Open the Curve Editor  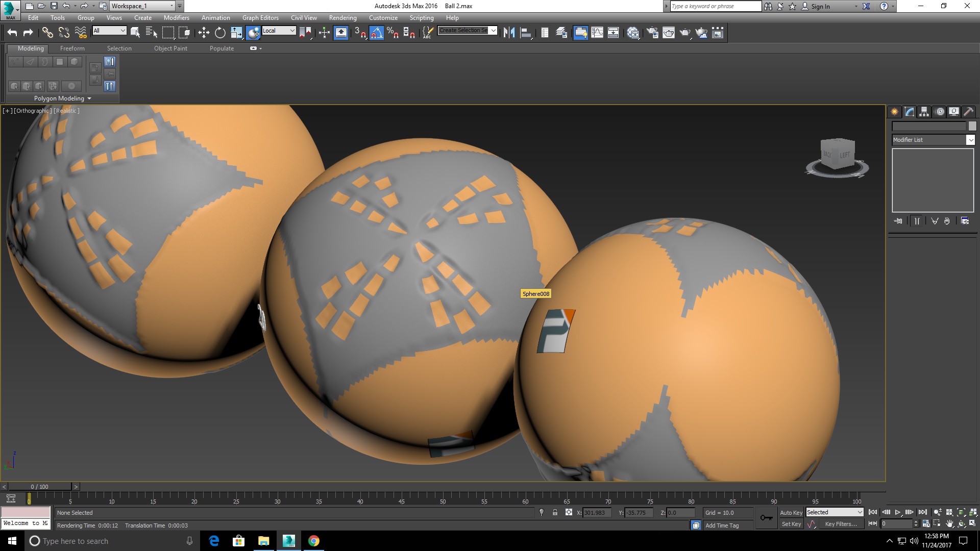pos(597,33)
